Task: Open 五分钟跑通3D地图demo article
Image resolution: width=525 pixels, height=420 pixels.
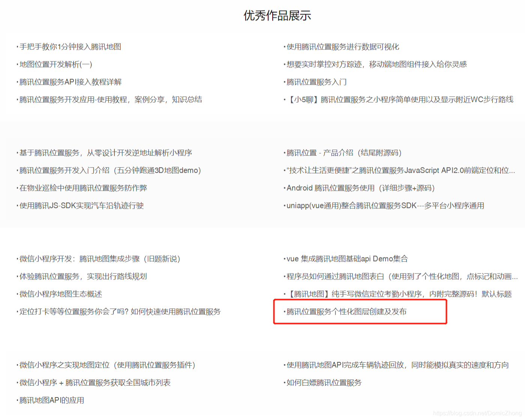Action: 110,170
